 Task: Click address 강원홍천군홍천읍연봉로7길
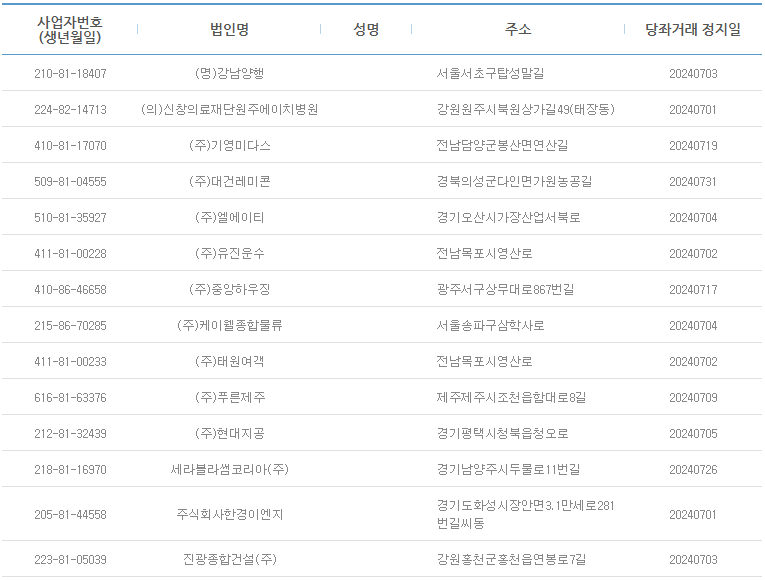coord(511,560)
